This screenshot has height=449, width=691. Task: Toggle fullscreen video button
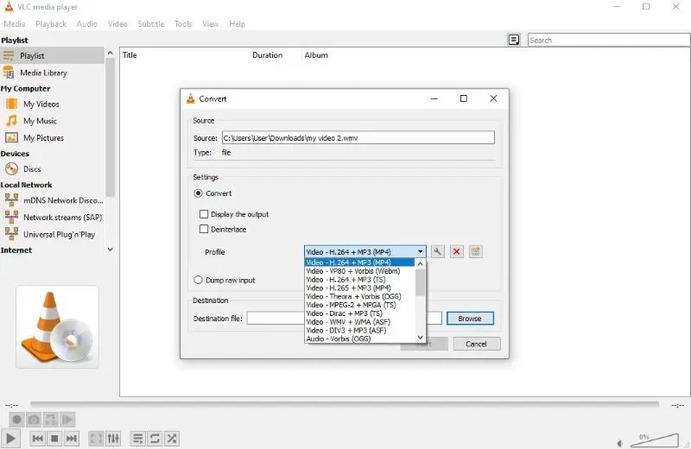pos(96,438)
